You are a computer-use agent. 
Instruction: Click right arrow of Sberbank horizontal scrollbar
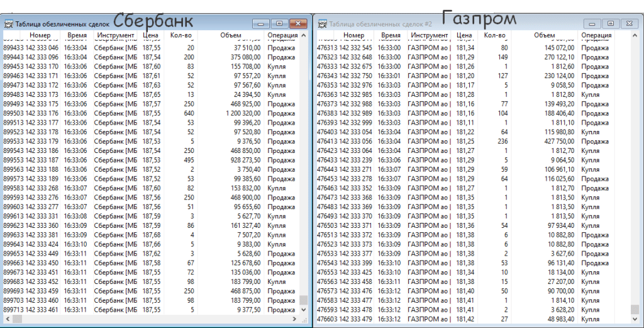click(x=293, y=319)
